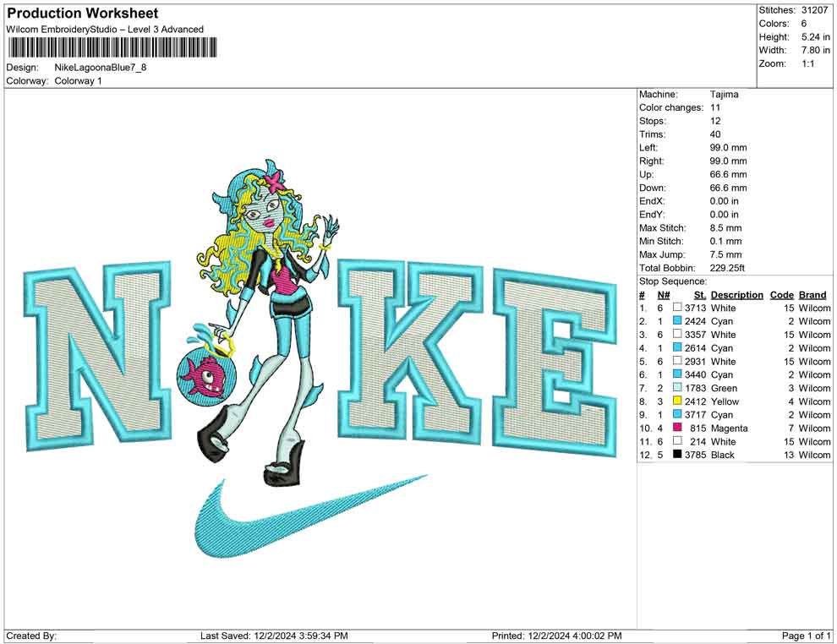Click the 'Code' column header
Screen dimensions: 837x644
[x=781, y=294]
